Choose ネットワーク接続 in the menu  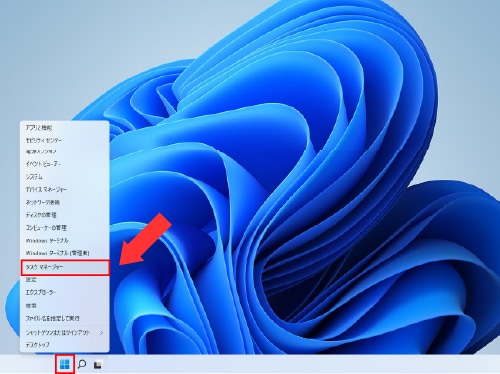pyautogui.click(x=65, y=202)
